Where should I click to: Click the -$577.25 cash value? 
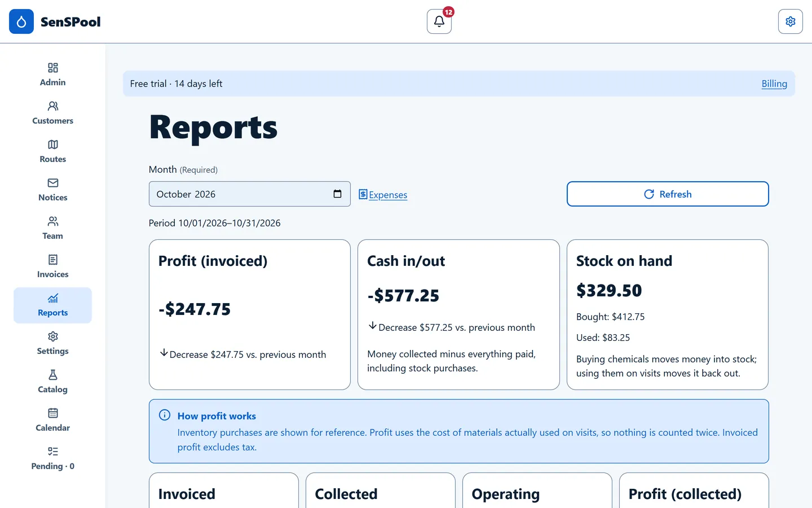[403, 296]
